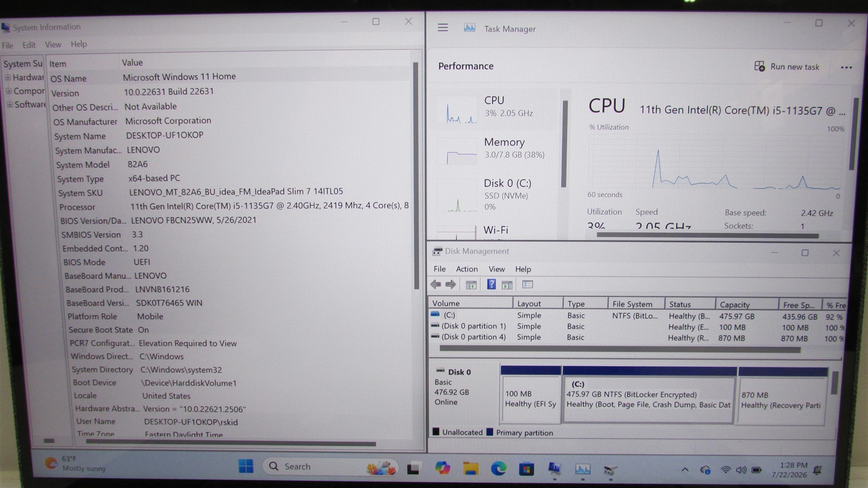The width and height of the screenshot is (868, 488).
Task: Toggle Show/Hide Console Tree toolbar icon
Action: [471, 285]
